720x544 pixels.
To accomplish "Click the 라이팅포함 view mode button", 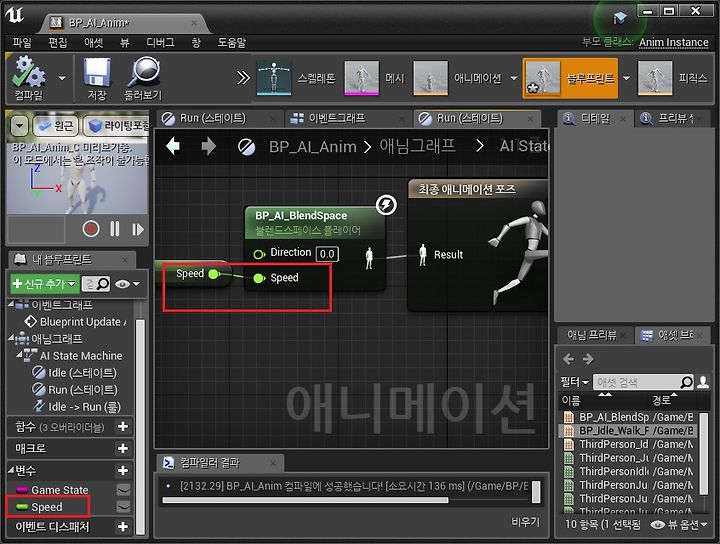I will [x=117, y=126].
